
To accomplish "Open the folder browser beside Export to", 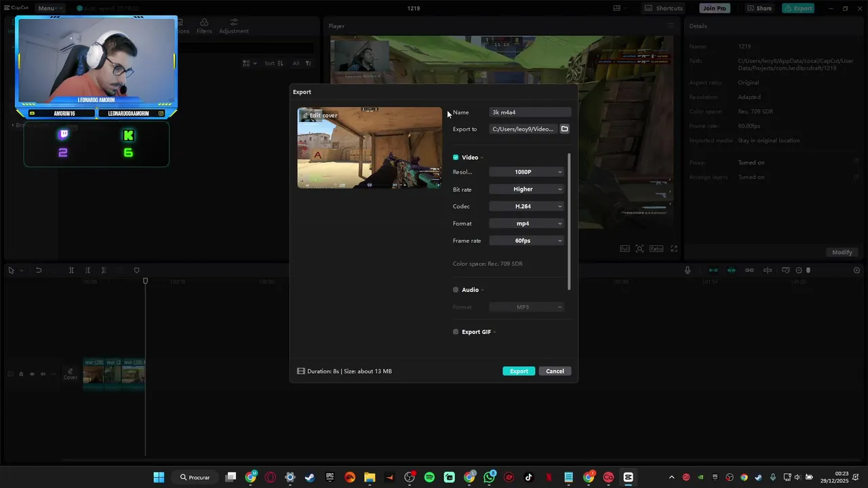I will click(x=564, y=129).
